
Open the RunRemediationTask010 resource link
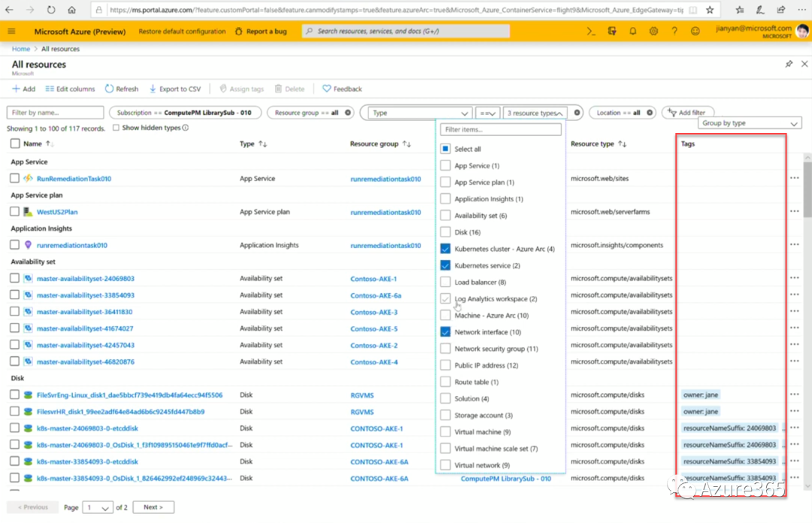74,179
